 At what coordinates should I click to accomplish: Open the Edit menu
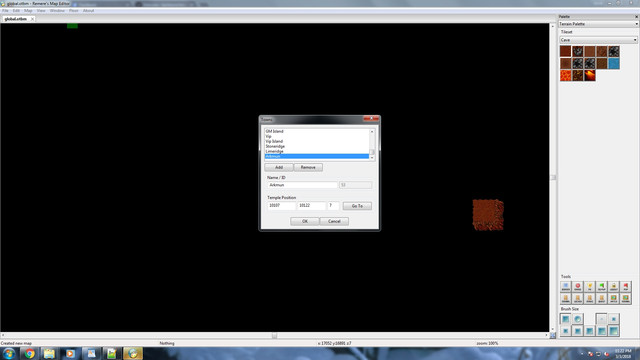[x=16, y=11]
